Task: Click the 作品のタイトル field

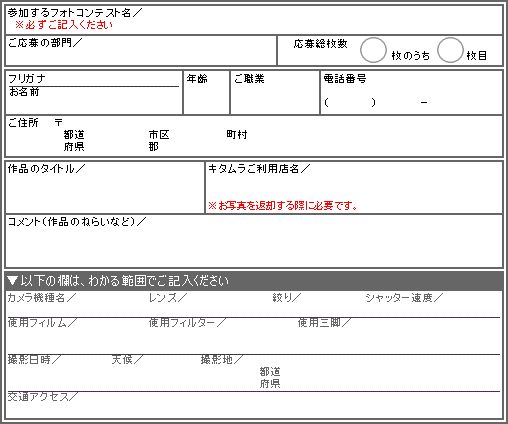Action: click(x=105, y=187)
